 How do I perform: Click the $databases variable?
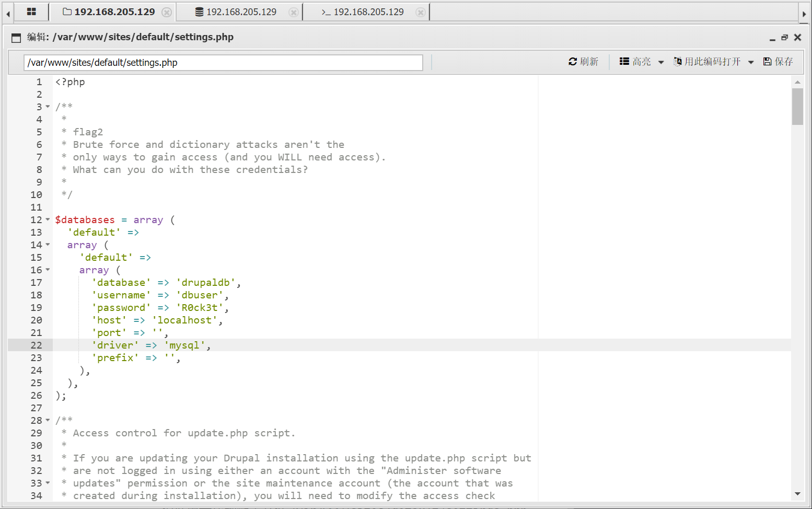click(85, 220)
